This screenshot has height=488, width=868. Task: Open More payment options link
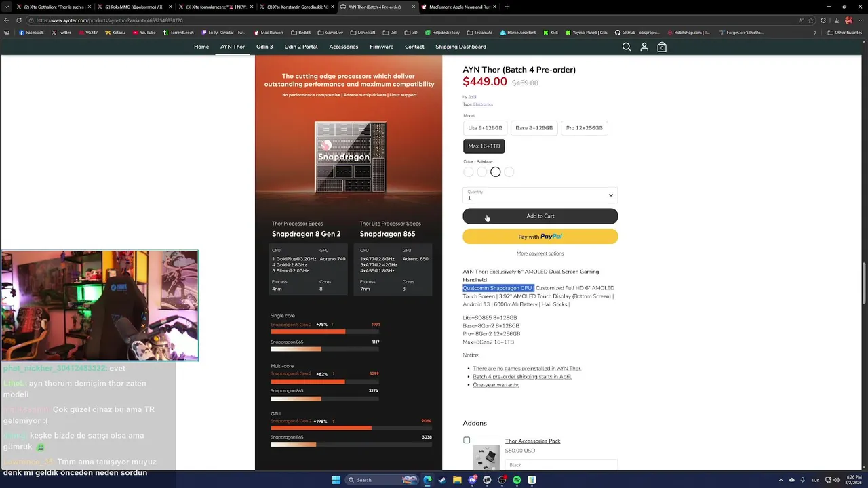click(540, 253)
